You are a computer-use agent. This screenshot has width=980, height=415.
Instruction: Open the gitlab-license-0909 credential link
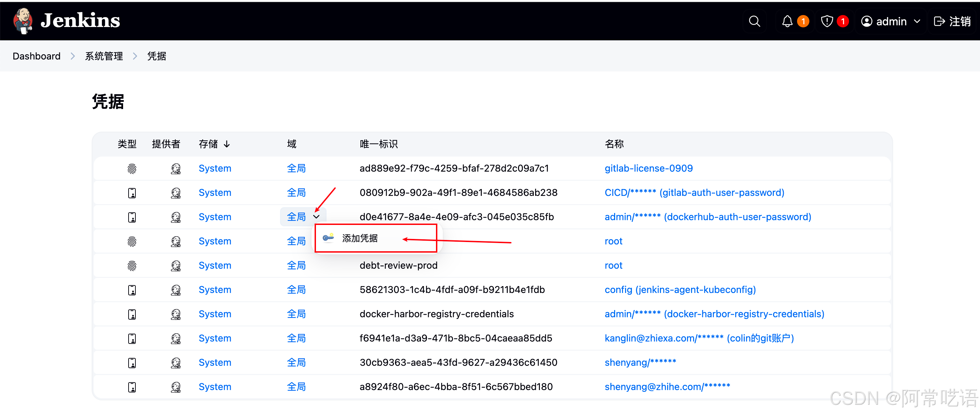pyautogui.click(x=648, y=169)
